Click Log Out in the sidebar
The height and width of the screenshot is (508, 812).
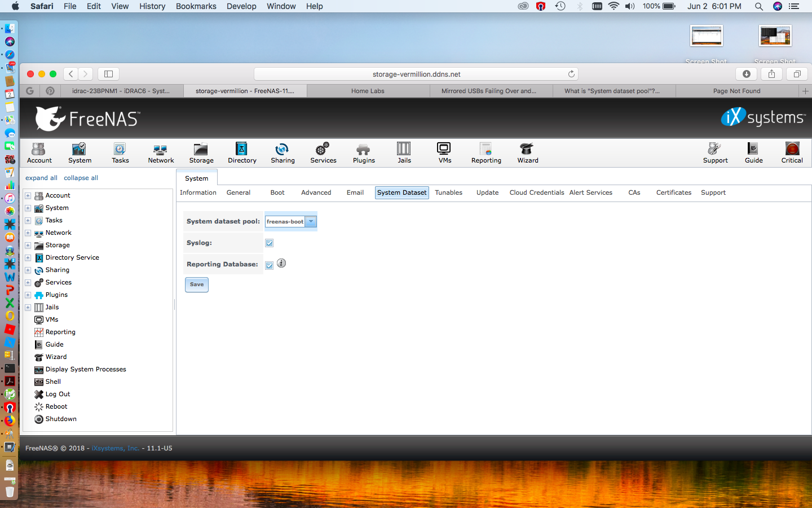tap(58, 394)
